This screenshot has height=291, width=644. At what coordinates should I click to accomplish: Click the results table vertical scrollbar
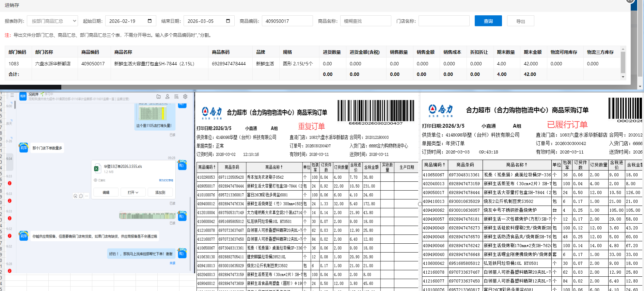click(623, 63)
